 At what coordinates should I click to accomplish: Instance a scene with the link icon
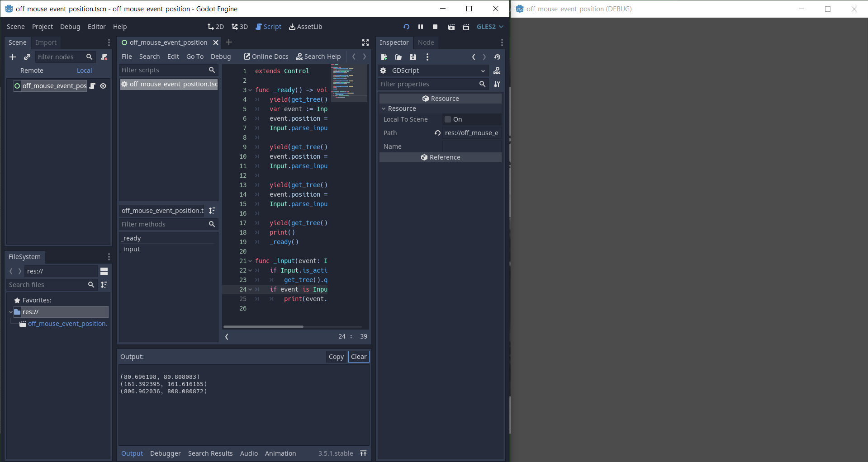click(27, 57)
